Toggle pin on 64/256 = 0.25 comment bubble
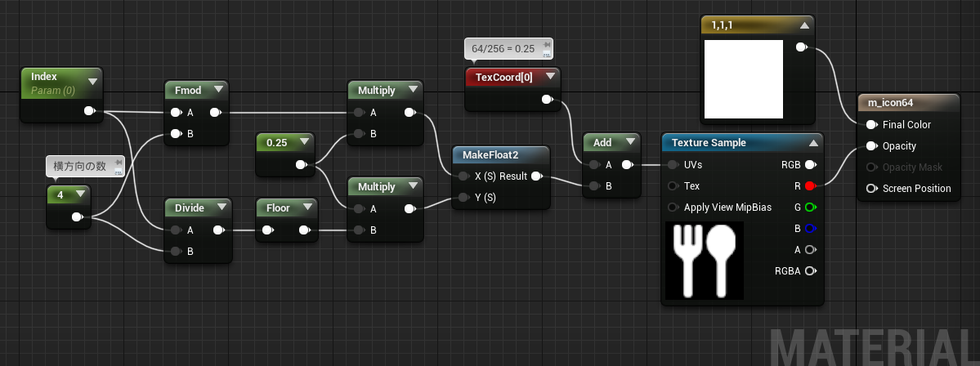 [547, 44]
